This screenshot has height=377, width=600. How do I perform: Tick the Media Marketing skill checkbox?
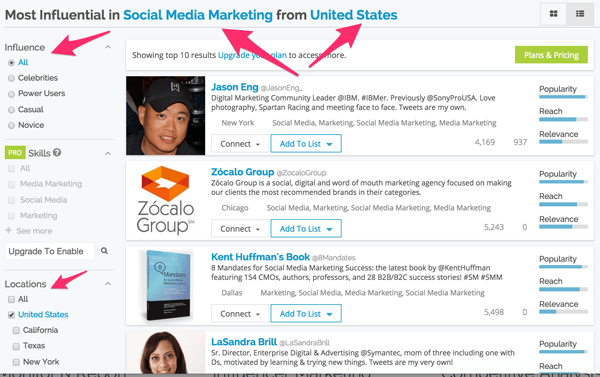(11, 184)
